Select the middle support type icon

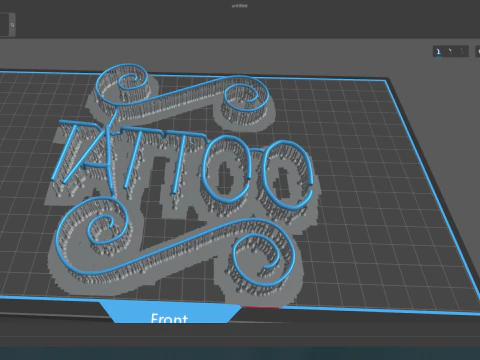[450, 51]
